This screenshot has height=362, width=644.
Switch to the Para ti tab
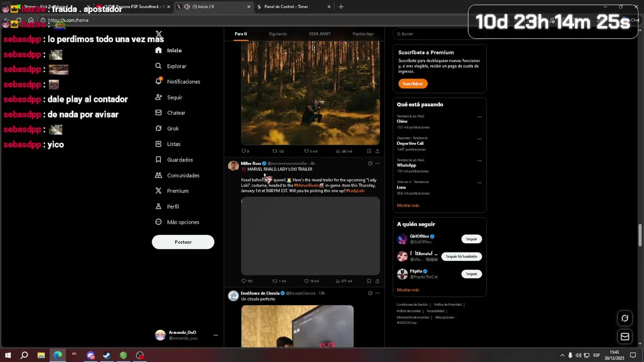[240, 34]
